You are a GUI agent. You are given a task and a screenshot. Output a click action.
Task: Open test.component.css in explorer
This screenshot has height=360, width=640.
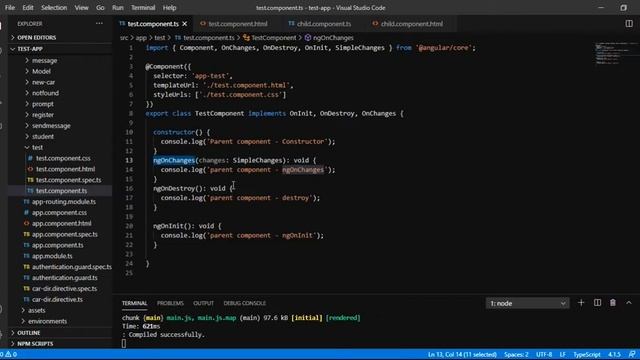tap(63, 158)
